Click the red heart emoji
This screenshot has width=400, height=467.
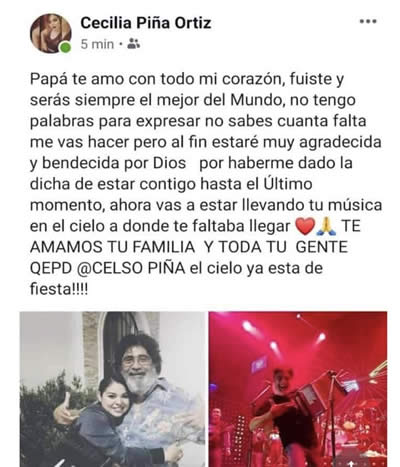click(305, 226)
